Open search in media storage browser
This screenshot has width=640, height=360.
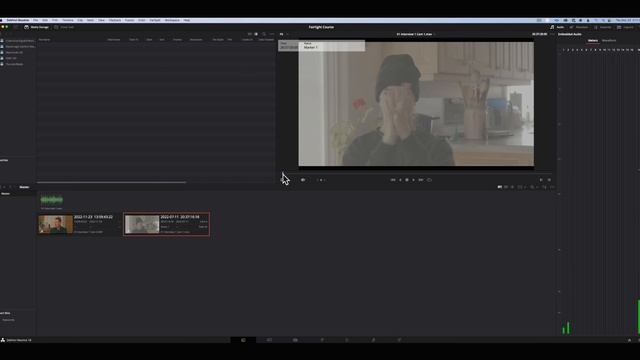coord(264,34)
